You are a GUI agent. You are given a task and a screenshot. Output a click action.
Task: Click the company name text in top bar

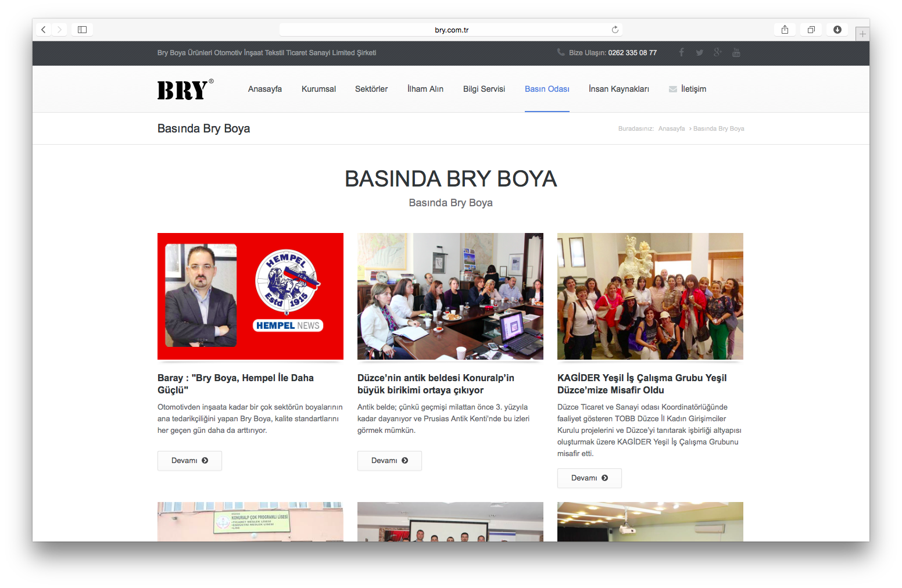(267, 52)
